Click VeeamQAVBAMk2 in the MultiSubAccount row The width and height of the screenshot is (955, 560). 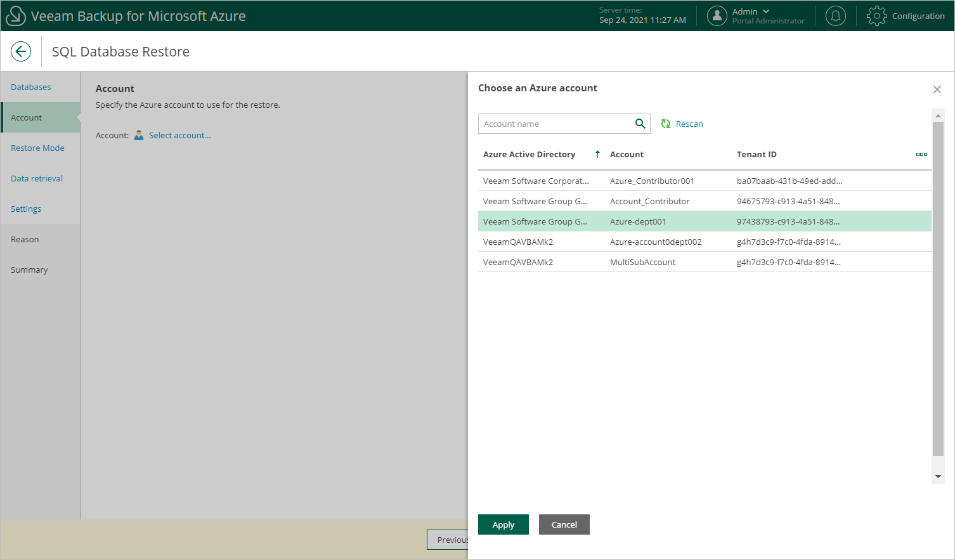(x=518, y=262)
